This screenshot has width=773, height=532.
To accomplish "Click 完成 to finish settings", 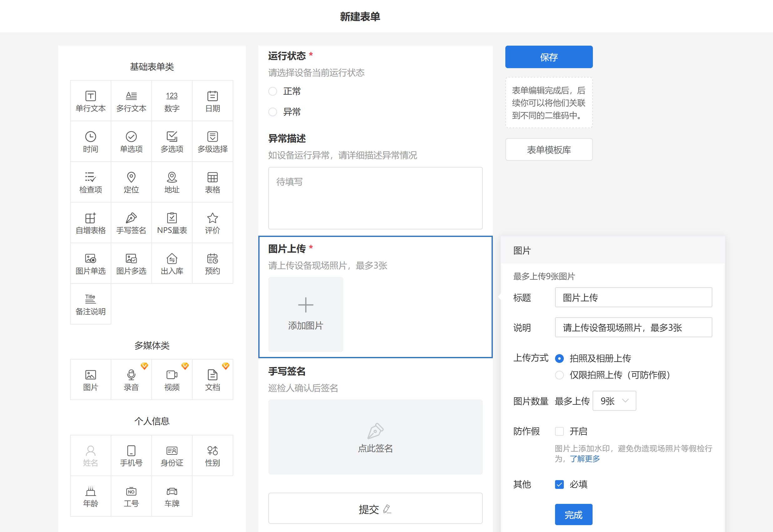I will [573, 515].
